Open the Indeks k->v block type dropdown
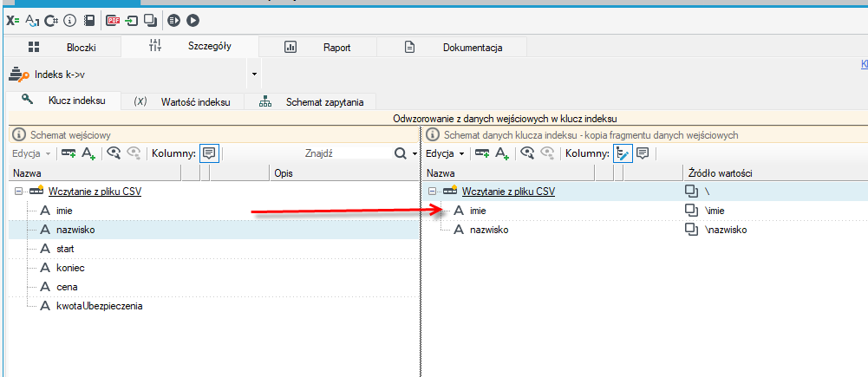The height and width of the screenshot is (377, 868). pos(254,74)
